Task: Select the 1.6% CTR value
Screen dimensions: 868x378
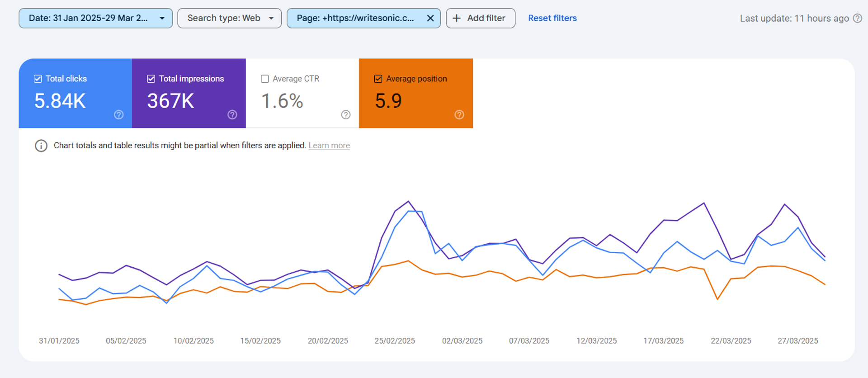Action: tap(283, 101)
